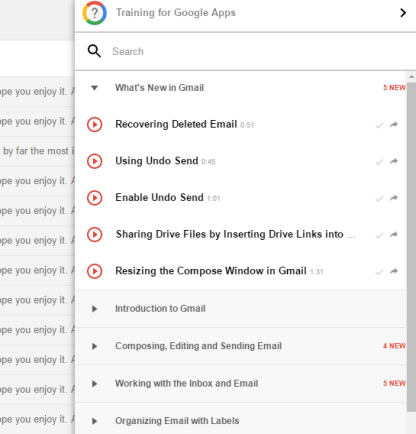416x434 pixels.
Task: Share the Recovering Deleted Email lesson
Action: [x=394, y=125]
